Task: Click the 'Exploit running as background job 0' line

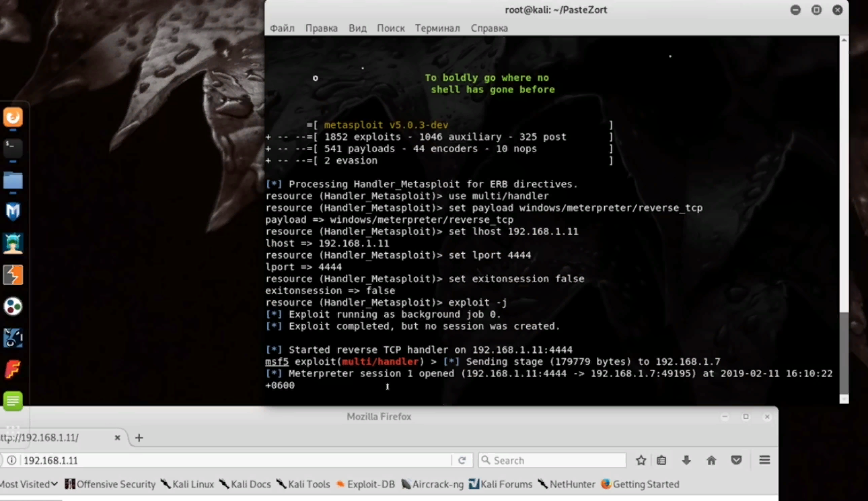Action: [384, 314]
